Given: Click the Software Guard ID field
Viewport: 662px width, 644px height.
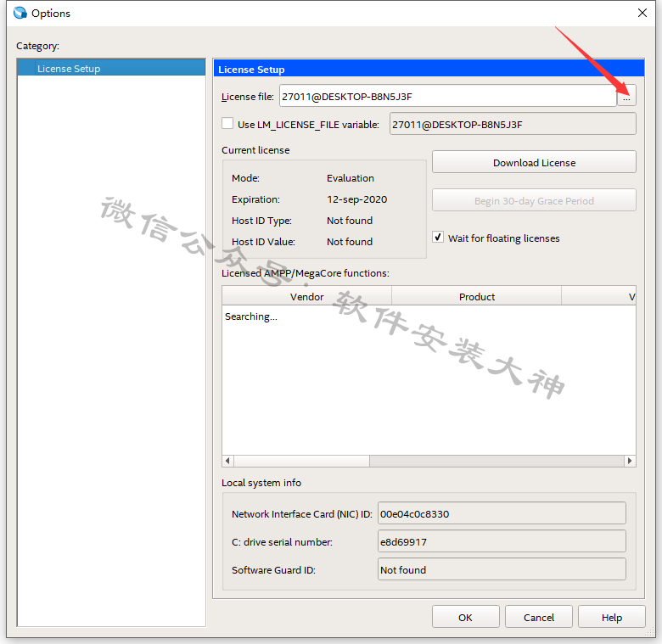Looking at the screenshot, I should point(501,569).
